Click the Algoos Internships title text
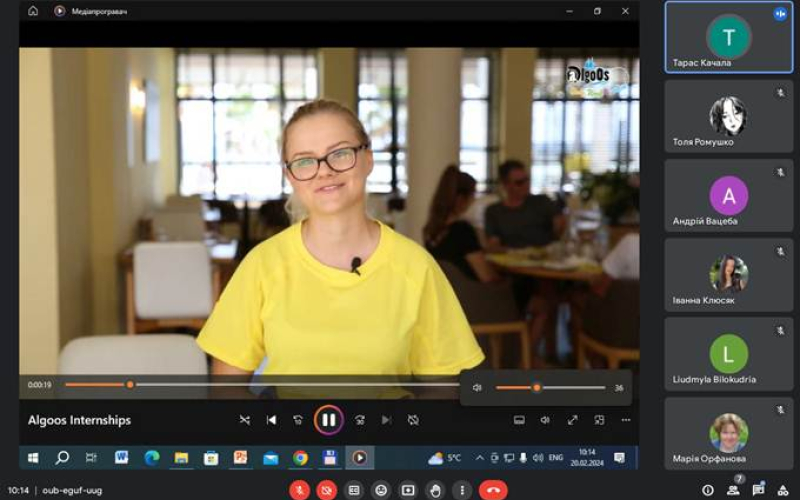 80,420
